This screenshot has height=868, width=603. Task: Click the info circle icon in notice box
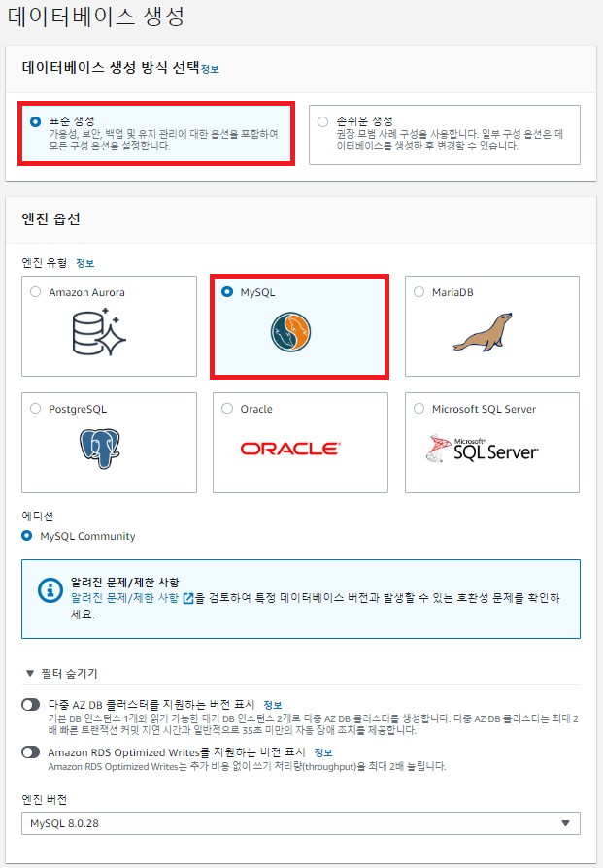pyautogui.click(x=50, y=590)
